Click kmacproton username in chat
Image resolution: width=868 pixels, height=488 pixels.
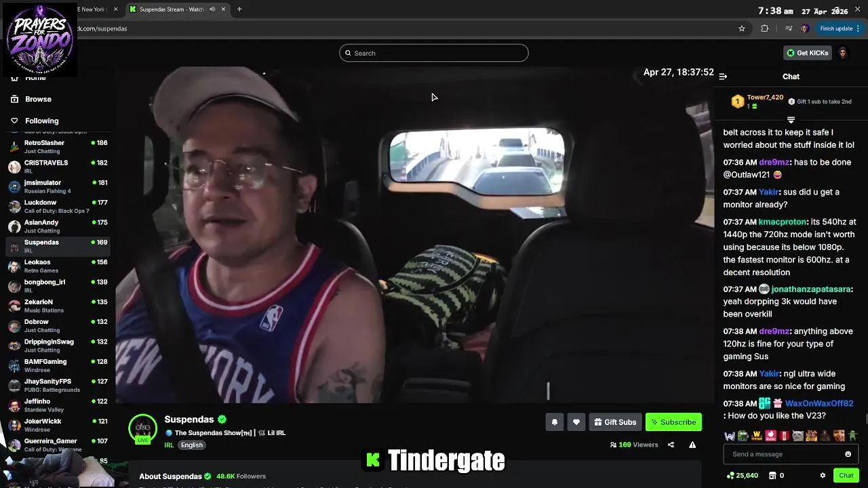[783, 222]
